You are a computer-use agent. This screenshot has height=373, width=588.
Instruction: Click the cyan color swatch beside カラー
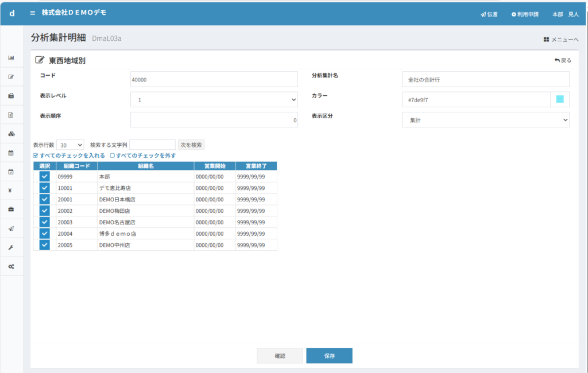(x=560, y=99)
